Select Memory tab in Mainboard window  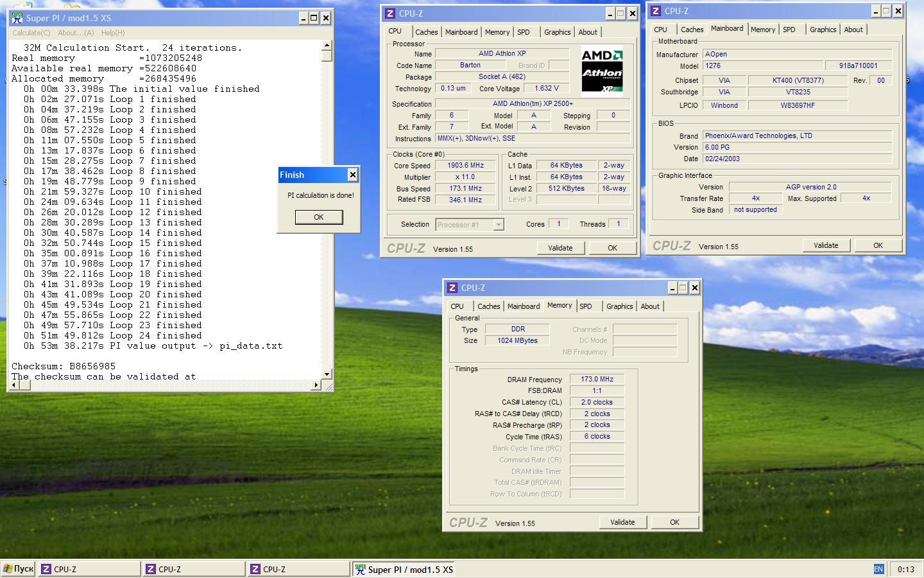tap(763, 30)
